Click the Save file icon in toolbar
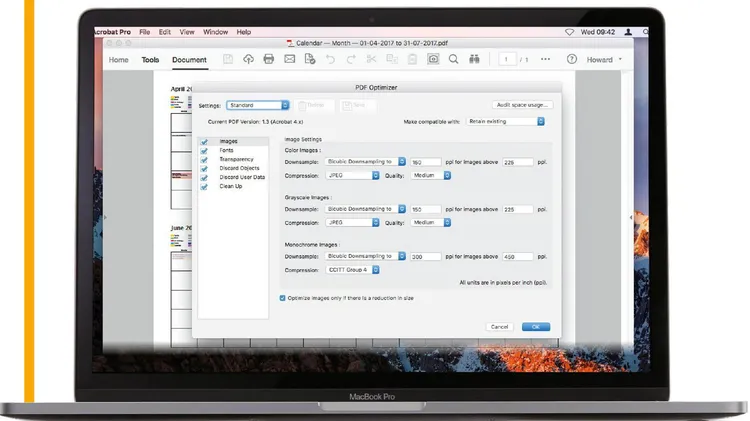750x421 pixels. point(228,59)
